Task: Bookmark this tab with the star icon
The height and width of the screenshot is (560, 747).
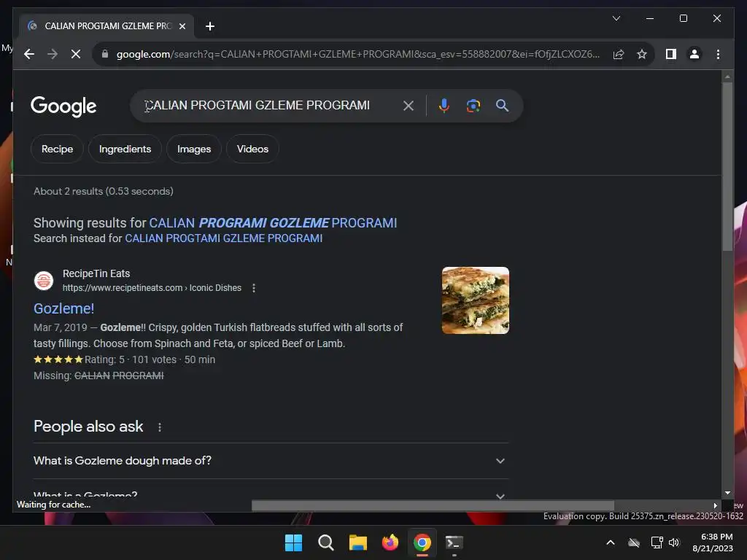Action: coord(642,54)
